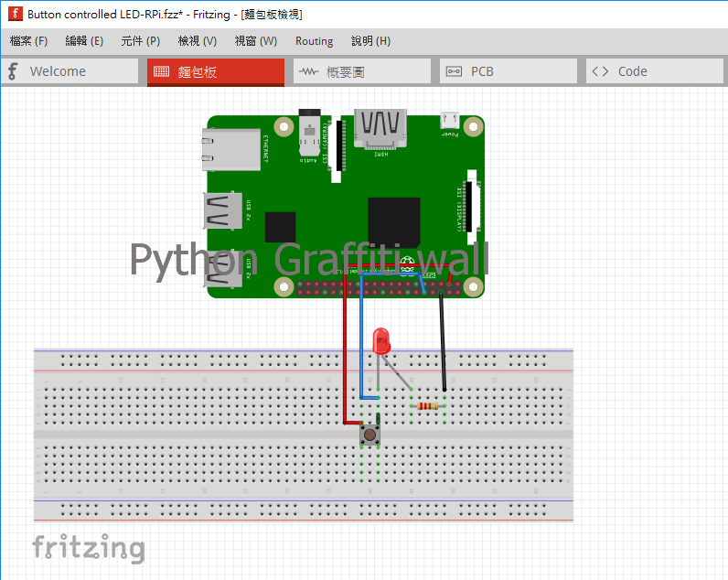Open the 視窗 (W) menu

tap(256, 41)
